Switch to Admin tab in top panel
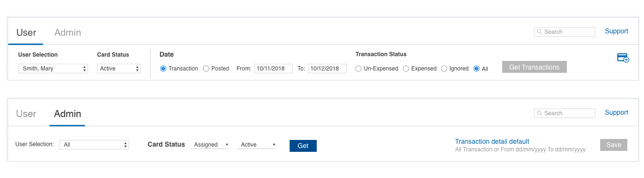The image size is (644, 178). point(68,32)
